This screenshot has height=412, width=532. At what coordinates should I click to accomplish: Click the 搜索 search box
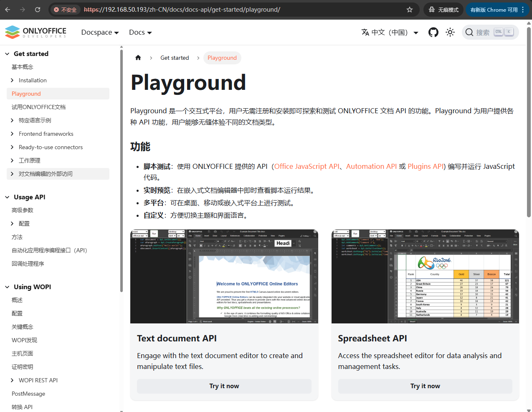click(490, 32)
